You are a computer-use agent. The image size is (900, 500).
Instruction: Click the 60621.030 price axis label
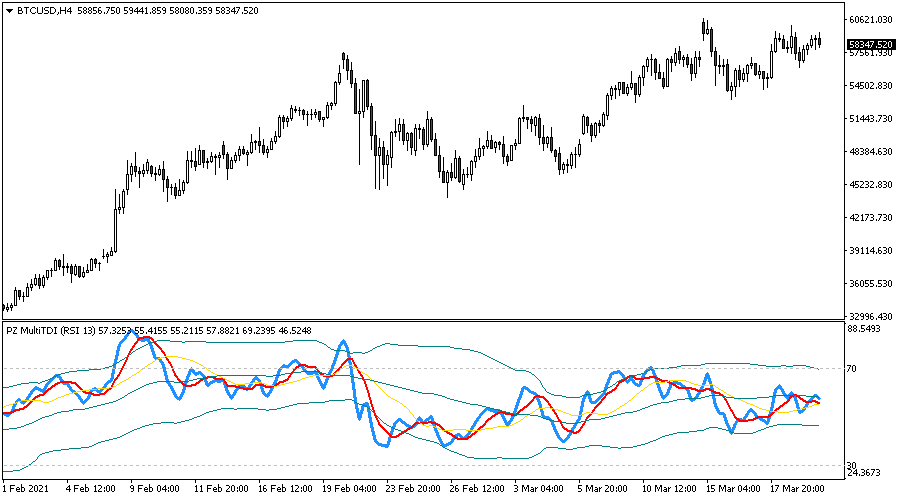click(869, 20)
